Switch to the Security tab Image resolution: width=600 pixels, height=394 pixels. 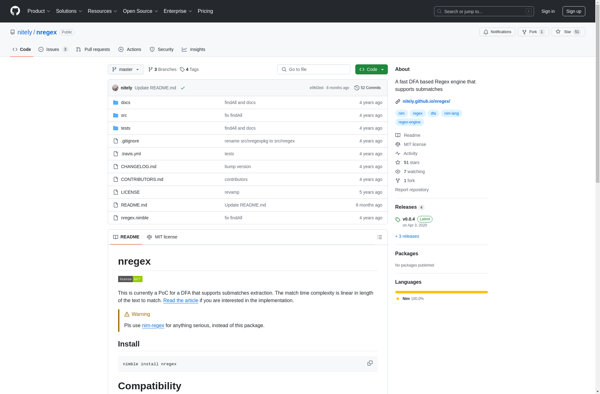[161, 49]
